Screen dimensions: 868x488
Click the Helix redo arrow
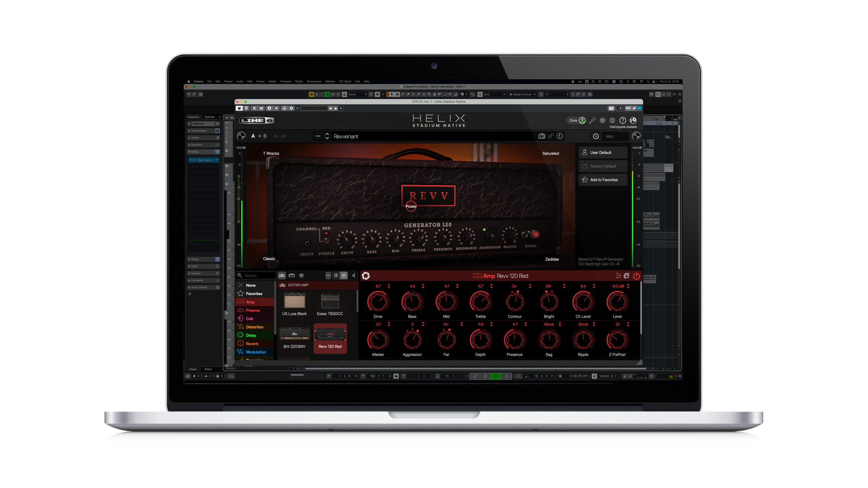click(284, 136)
